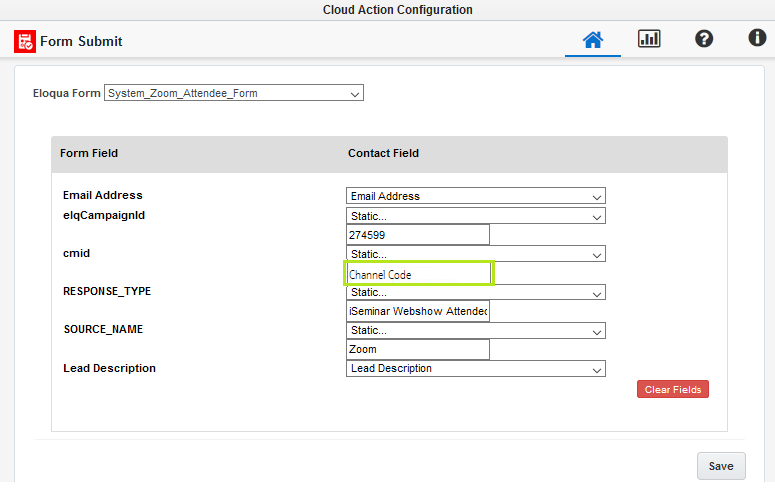Viewport: 775px width, 490px height.
Task: Open the elqCampaignId Static dropdown
Action: [x=475, y=216]
